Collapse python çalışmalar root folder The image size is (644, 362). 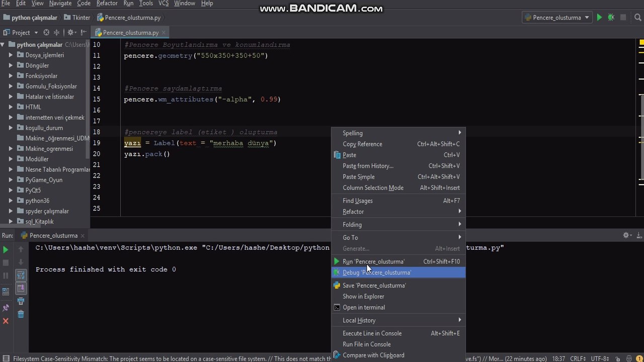pos(3,45)
